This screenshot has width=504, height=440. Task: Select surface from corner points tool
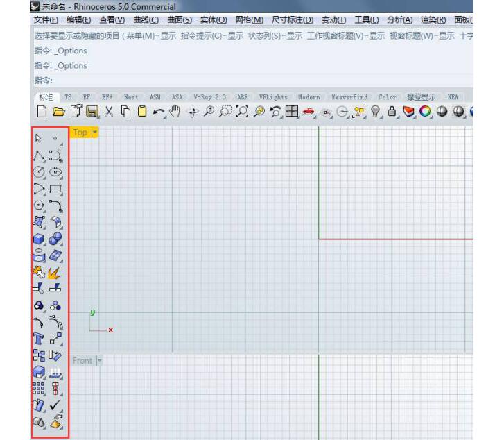[40, 222]
